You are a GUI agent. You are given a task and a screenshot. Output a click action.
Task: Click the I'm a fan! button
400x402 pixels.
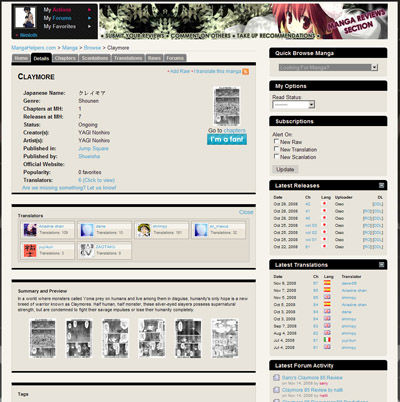(x=227, y=139)
